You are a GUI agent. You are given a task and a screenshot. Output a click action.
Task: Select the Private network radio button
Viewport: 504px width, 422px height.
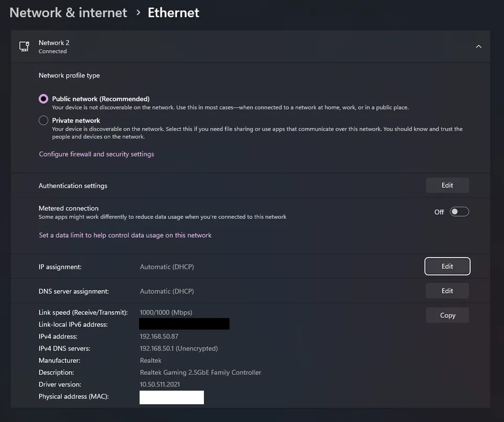pos(43,121)
